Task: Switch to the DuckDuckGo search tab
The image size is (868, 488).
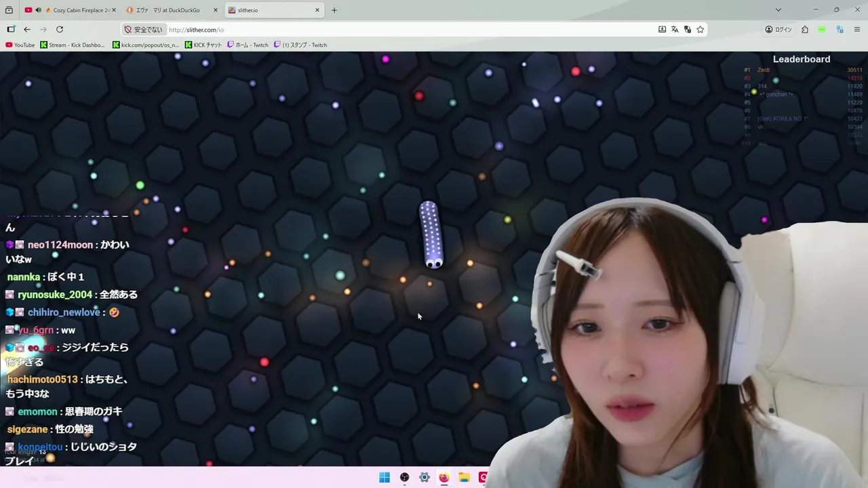Action: (x=173, y=10)
